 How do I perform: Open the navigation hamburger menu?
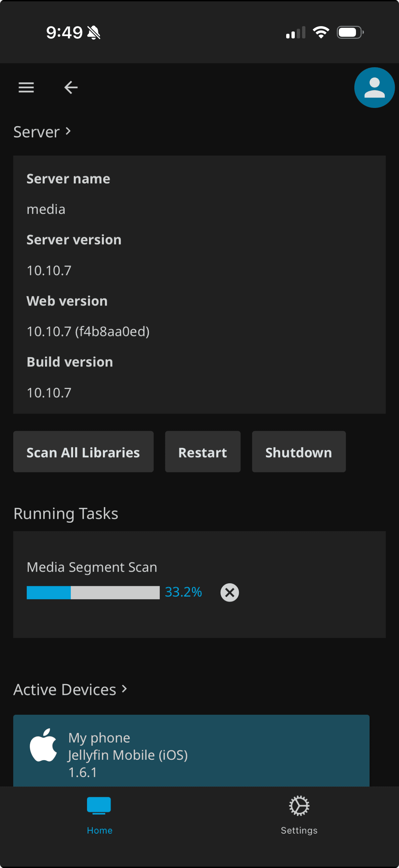(26, 87)
